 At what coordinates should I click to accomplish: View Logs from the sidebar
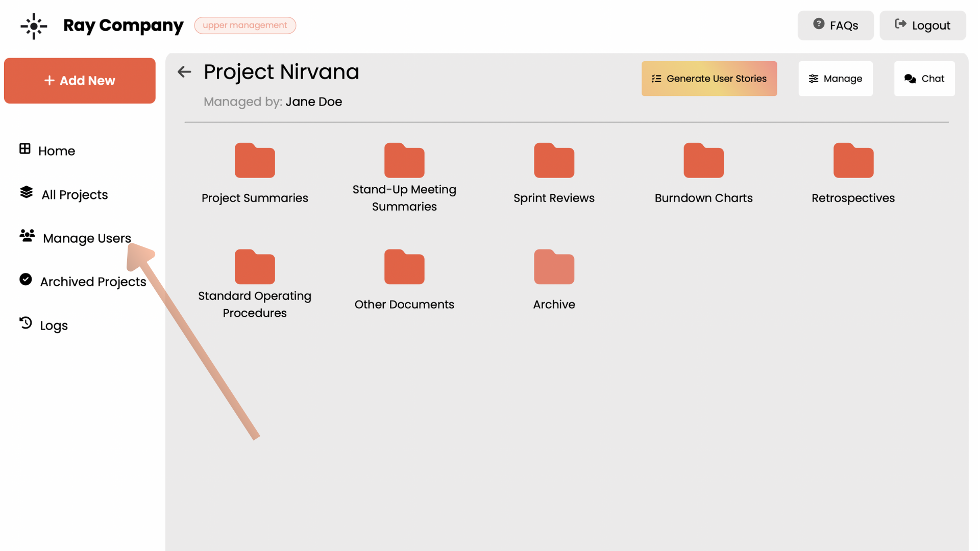click(x=53, y=325)
